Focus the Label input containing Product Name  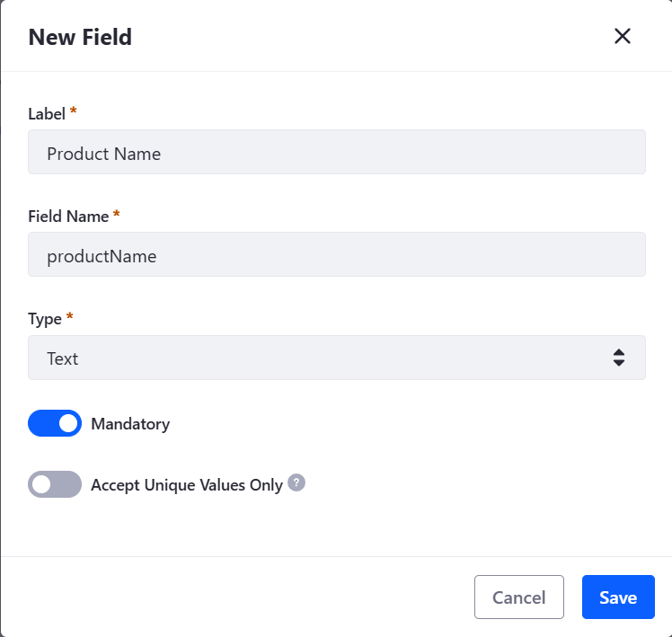click(336, 152)
